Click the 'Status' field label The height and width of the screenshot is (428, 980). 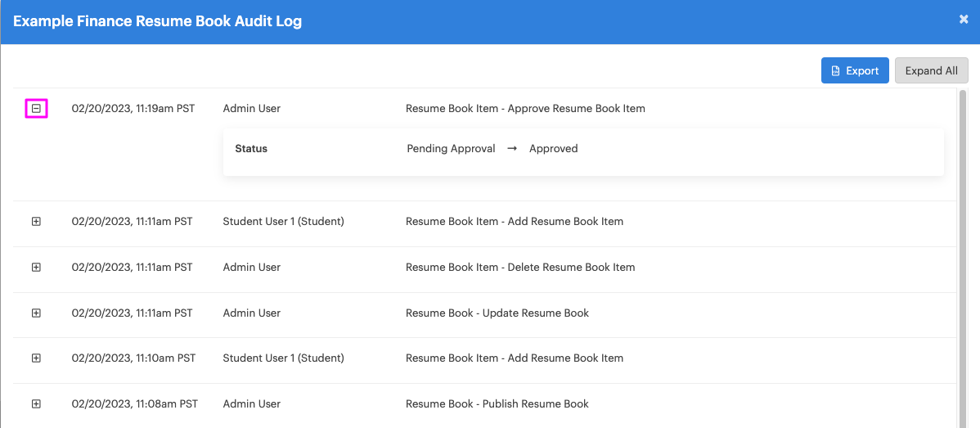[x=251, y=149]
